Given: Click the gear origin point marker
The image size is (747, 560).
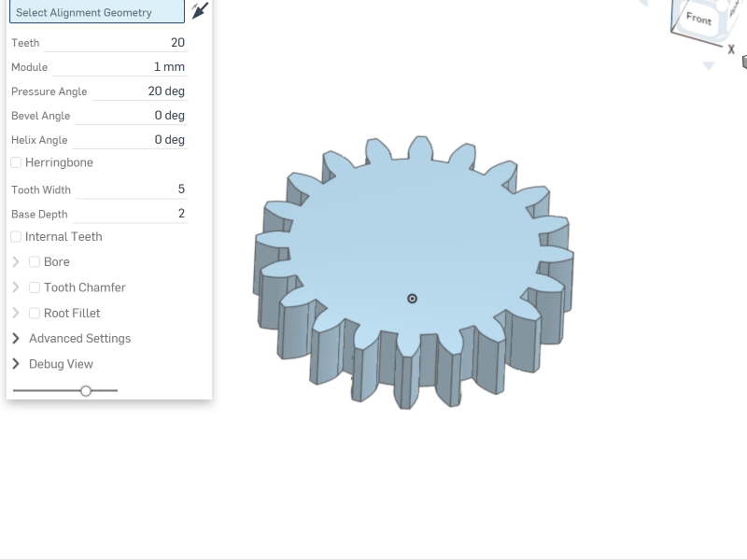Looking at the screenshot, I should tap(412, 299).
